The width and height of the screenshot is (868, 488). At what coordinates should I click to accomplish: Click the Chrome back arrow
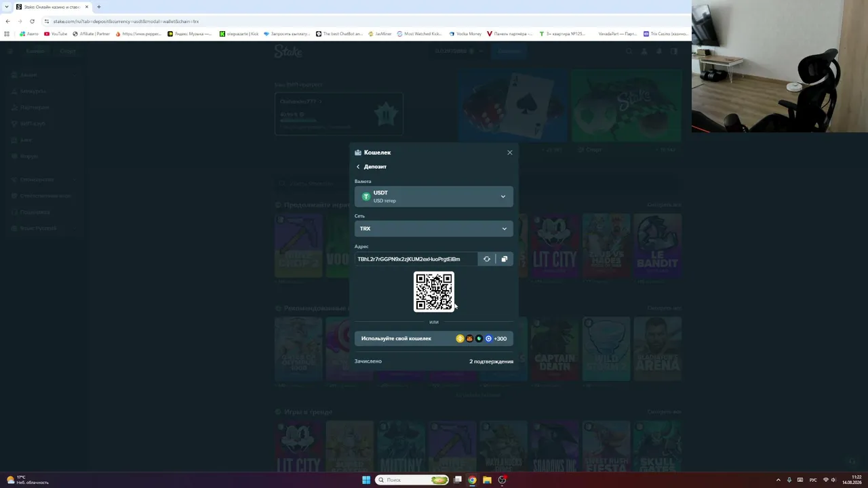pos(7,21)
